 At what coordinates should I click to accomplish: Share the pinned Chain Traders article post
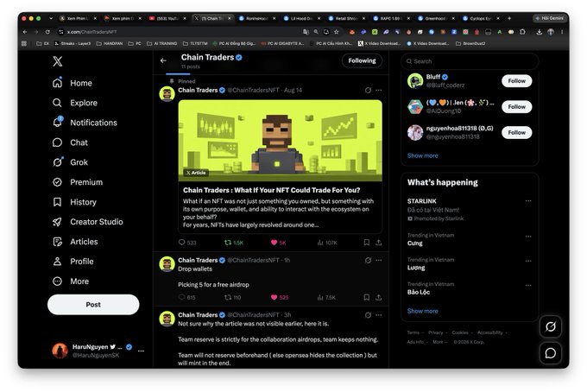(x=378, y=243)
